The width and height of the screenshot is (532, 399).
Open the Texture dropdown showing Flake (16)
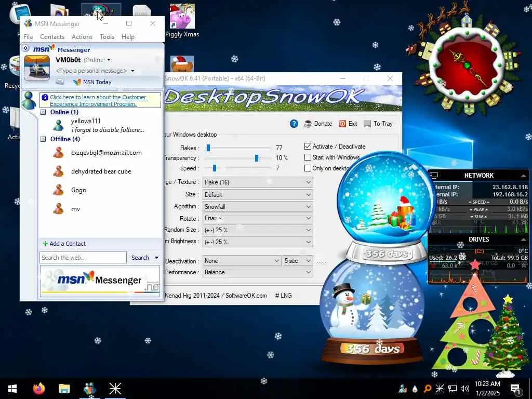(258, 182)
